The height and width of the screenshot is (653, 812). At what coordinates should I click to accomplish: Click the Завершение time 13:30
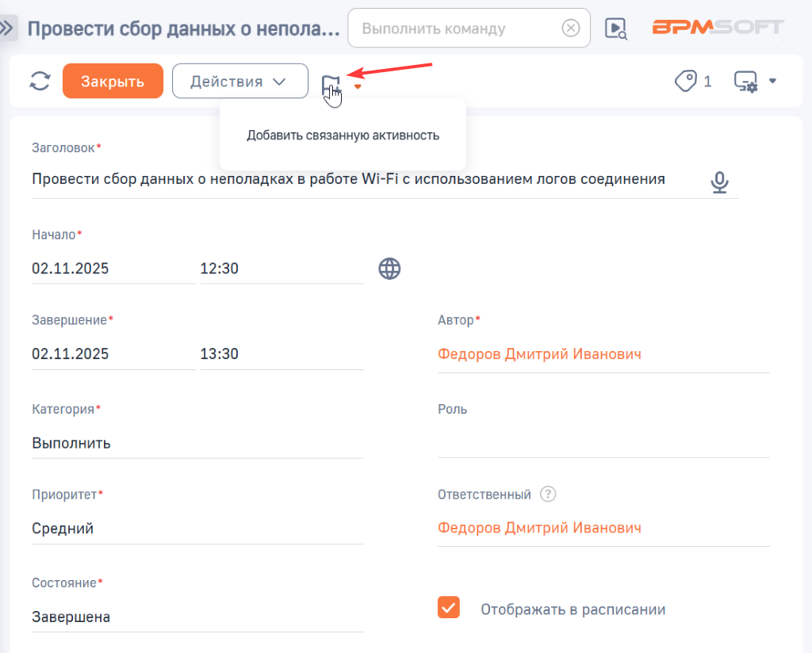[x=282, y=354]
